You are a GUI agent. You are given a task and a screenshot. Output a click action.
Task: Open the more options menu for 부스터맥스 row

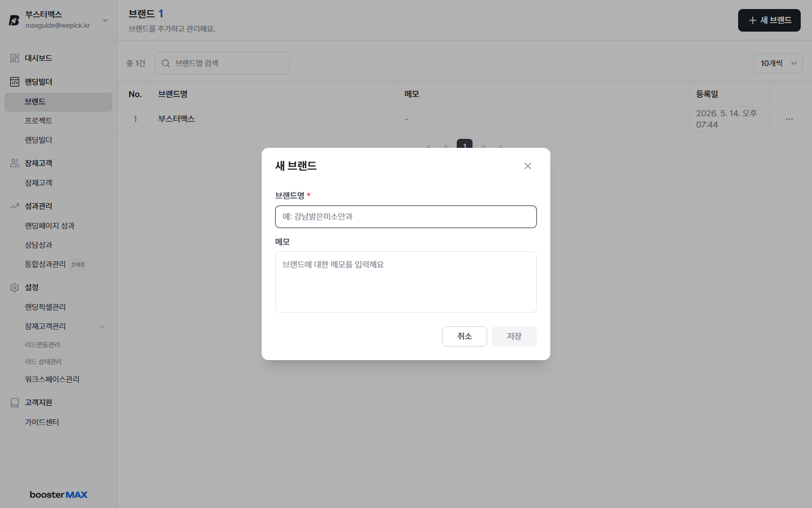coord(789,119)
